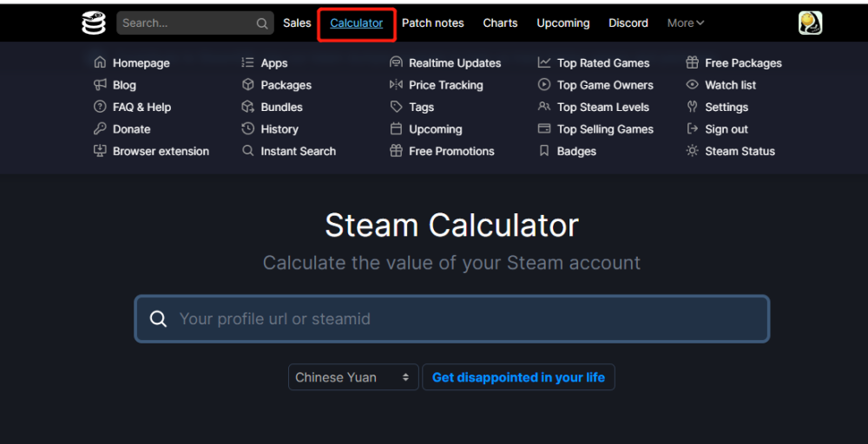The height and width of the screenshot is (444, 868).
Task: Click the top Search text field
Action: coord(187,23)
